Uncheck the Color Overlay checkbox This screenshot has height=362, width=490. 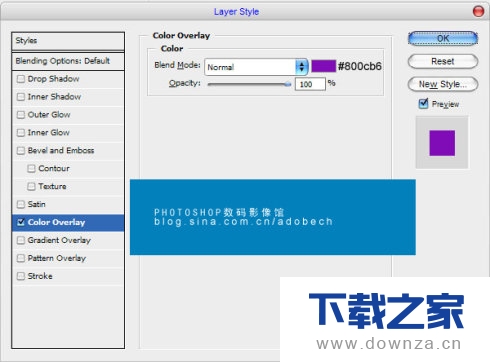click(21, 222)
